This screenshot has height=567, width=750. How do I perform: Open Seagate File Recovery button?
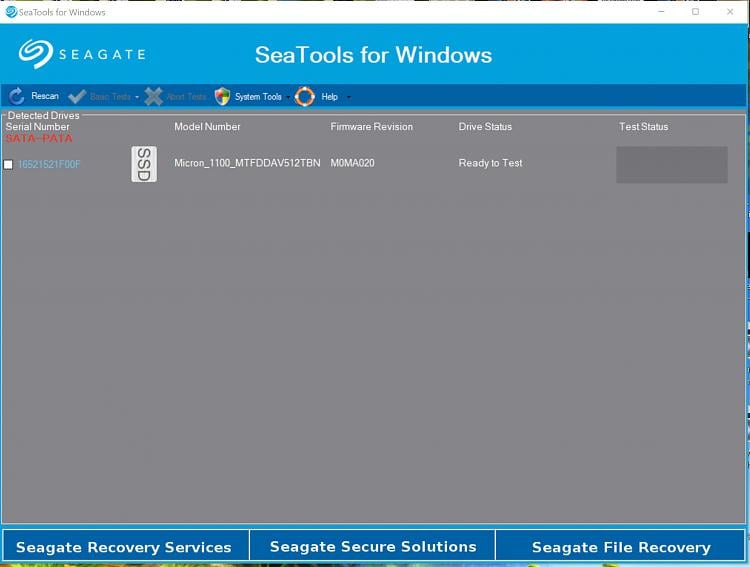pos(620,546)
